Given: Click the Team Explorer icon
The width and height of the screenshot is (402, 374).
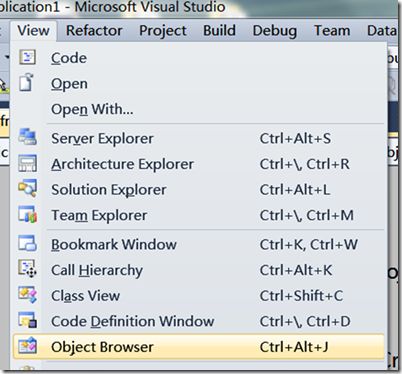Looking at the screenshot, I should (27, 214).
